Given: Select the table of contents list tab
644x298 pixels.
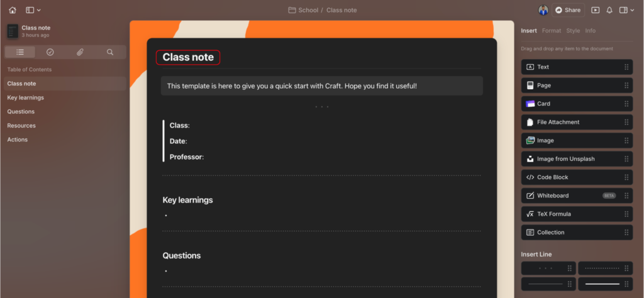Looking at the screenshot, I should pyautogui.click(x=20, y=52).
